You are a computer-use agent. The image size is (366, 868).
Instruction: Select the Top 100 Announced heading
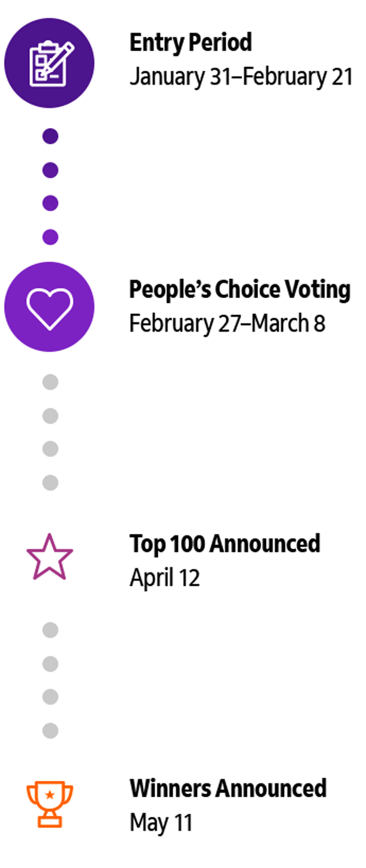[x=224, y=543]
